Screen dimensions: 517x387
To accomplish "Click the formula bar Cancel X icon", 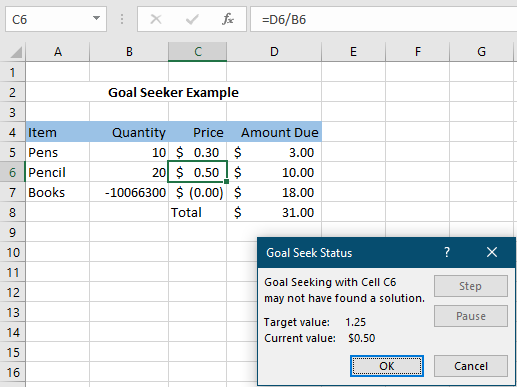I will pos(156,19).
